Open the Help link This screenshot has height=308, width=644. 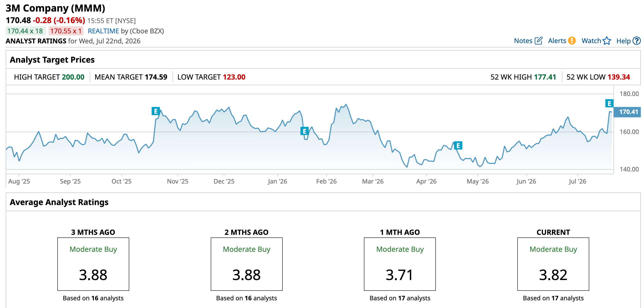pyautogui.click(x=623, y=41)
